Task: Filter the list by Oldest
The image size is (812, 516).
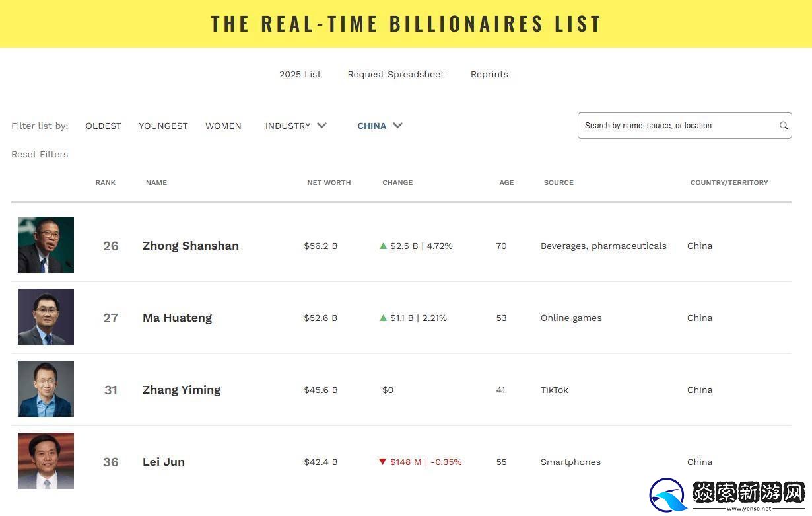Action: [x=103, y=126]
